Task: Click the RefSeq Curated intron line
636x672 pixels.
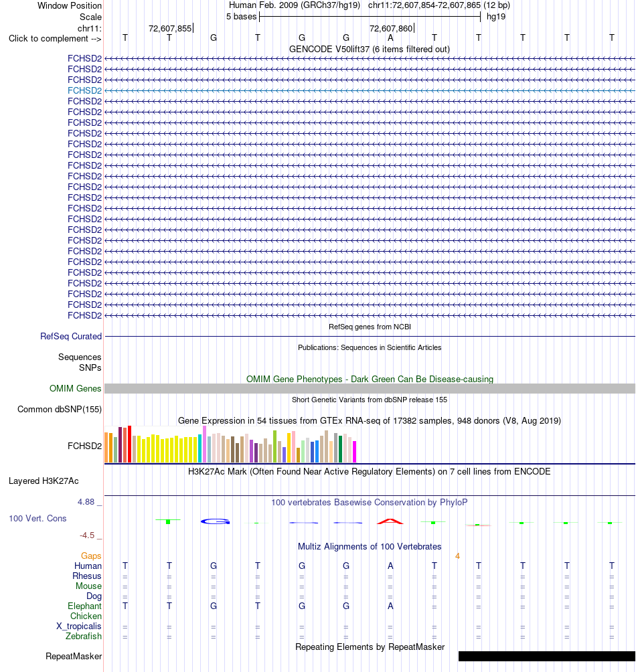Action: point(370,337)
